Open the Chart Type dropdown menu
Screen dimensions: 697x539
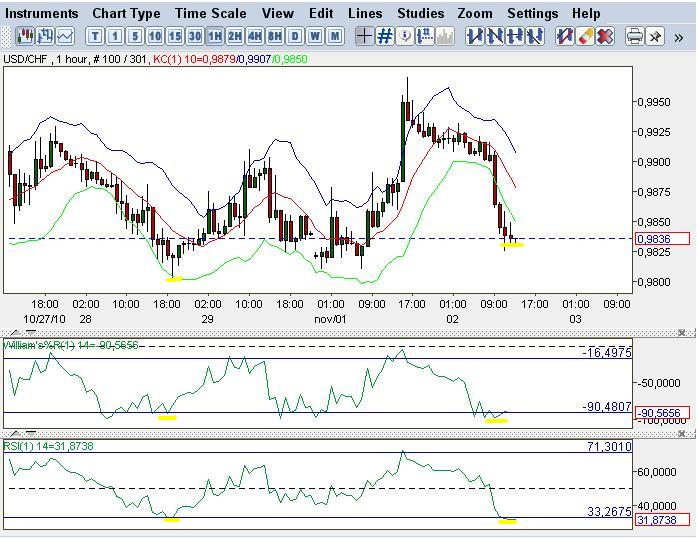126,13
